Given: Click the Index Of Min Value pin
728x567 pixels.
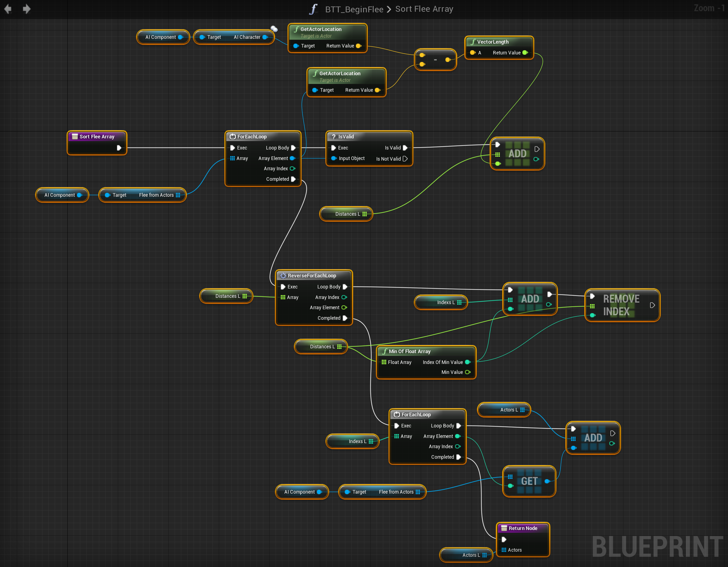Looking at the screenshot, I should 467,362.
